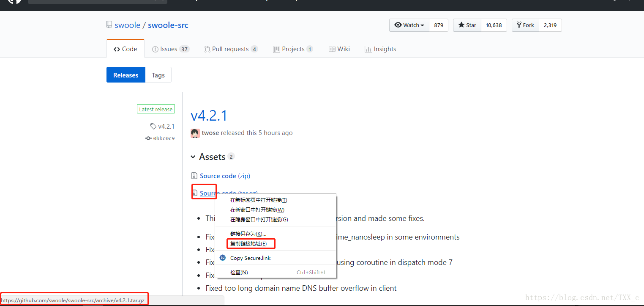This screenshot has height=306, width=644.
Task: Open the Watch dropdown button
Action: pos(409,25)
